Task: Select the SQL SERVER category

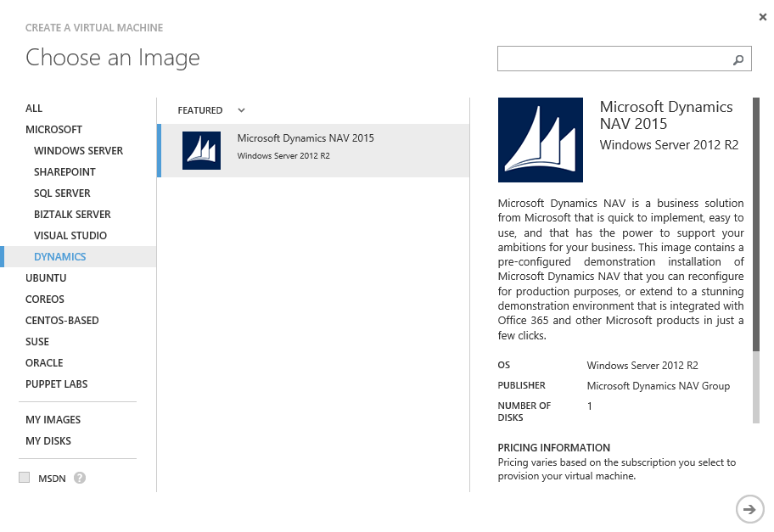Action: (x=60, y=193)
